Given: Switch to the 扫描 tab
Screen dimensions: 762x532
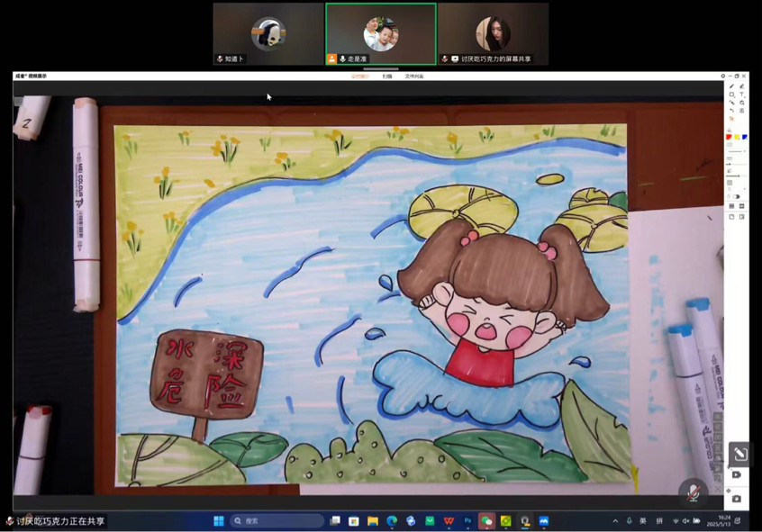Looking at the screenshot, I should tap(387, 77).
